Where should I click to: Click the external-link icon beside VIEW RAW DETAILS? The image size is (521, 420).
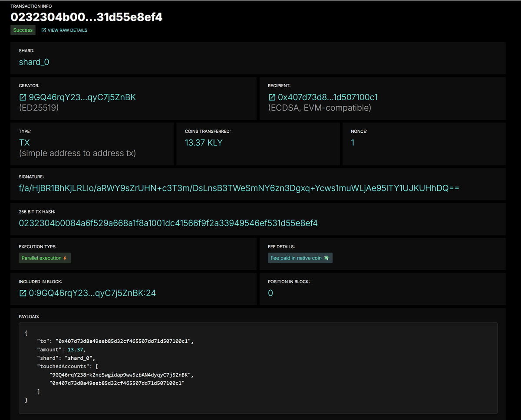pyautogui.click(x=43, y=30)
